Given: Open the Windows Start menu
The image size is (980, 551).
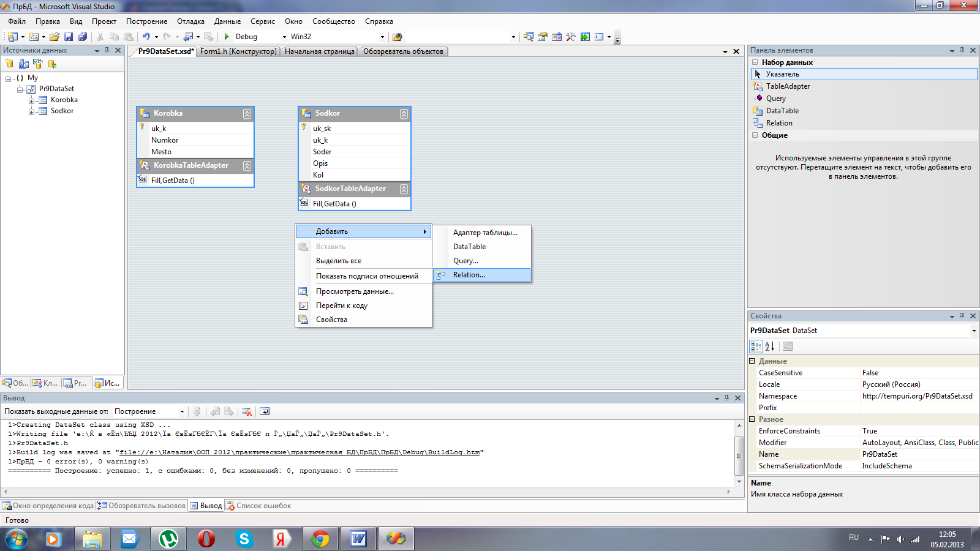Looking at the screenshot, I should click(x=17, y=539).
